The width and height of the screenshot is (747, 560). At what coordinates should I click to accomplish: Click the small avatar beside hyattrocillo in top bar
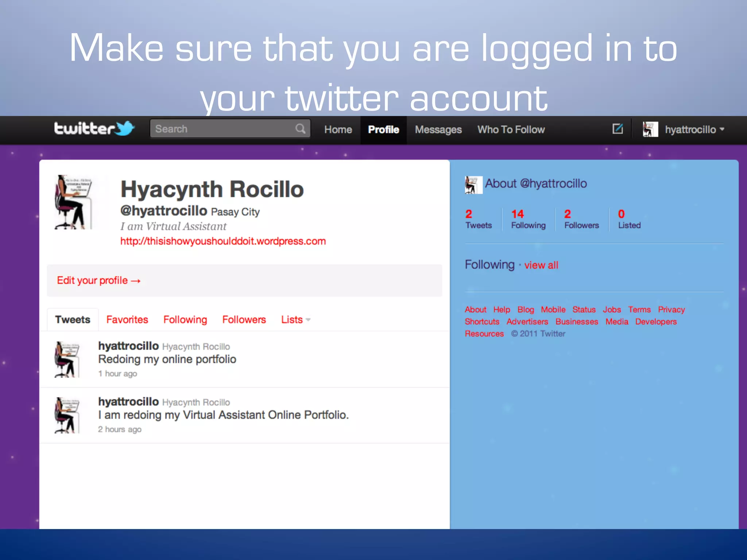click(650, 129)
